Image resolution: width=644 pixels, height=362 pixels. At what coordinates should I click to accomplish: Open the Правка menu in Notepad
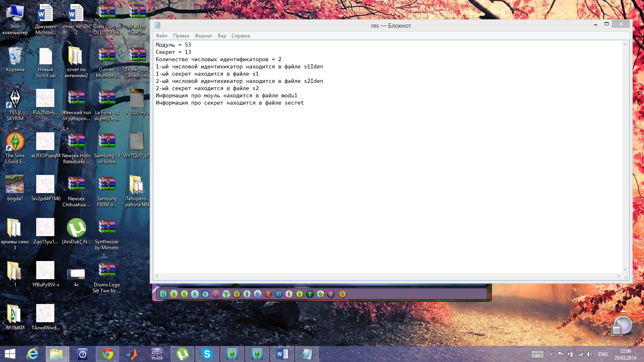click(x=181, y=36)
